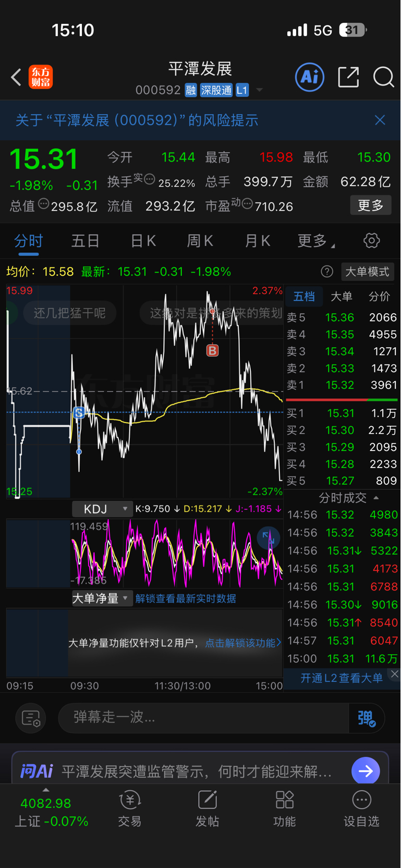
Task: Tap the 换手 info circle icon
Action: tap(149, 179)
